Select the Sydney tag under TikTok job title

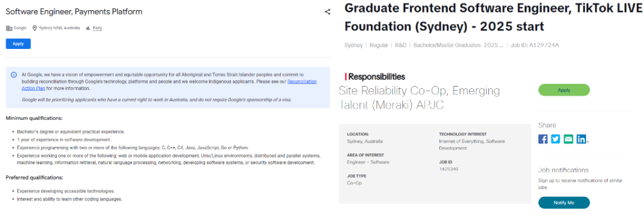353,45
